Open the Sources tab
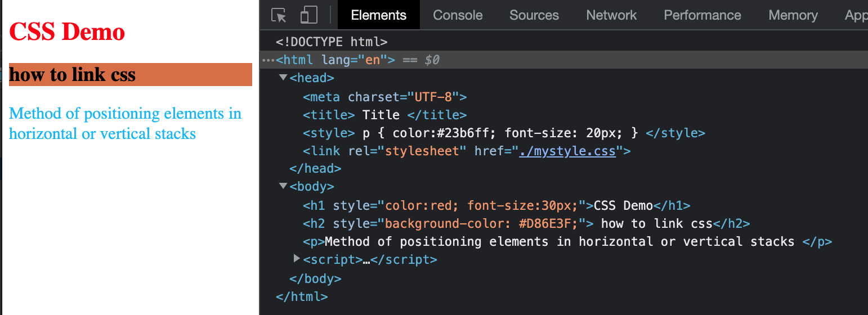The image size is (868, 315). pyautogui.click(x=534, y=15)
